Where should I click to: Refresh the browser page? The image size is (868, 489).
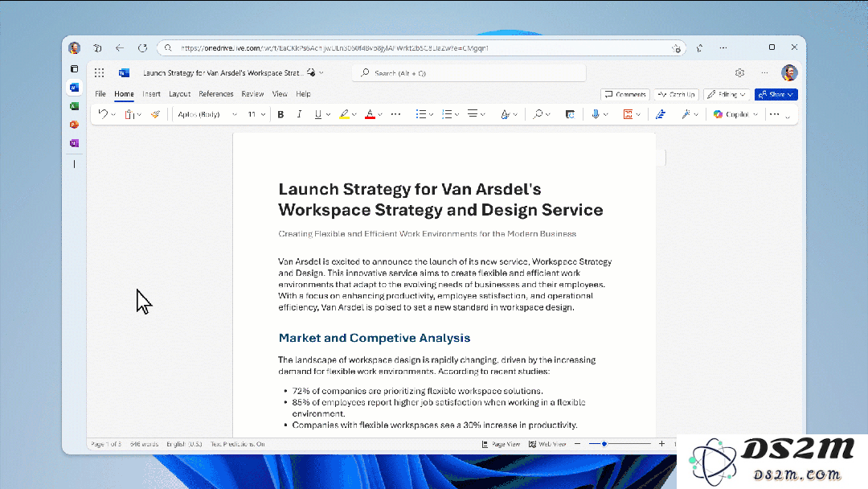coord(142,48)
